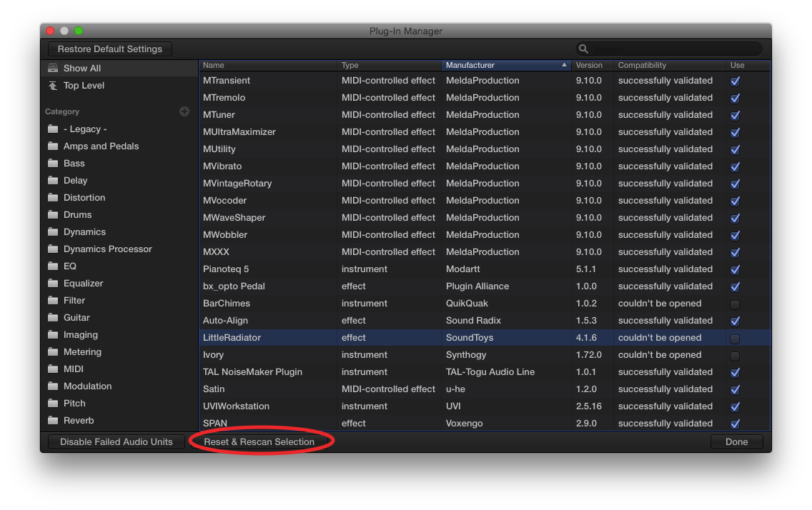812x510 pixels.
Task: Enable Use checkbox for LittleRadiator
Action: [x=735, y=339]
